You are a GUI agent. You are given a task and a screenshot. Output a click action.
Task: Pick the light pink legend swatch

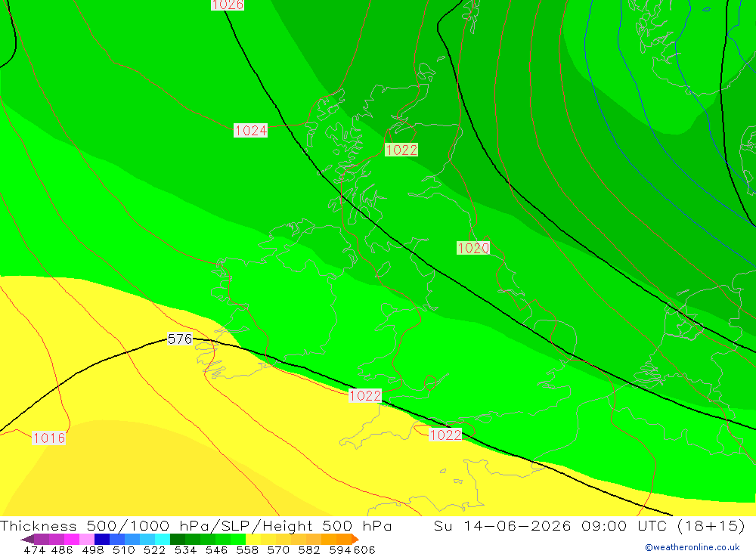[87, 539]
